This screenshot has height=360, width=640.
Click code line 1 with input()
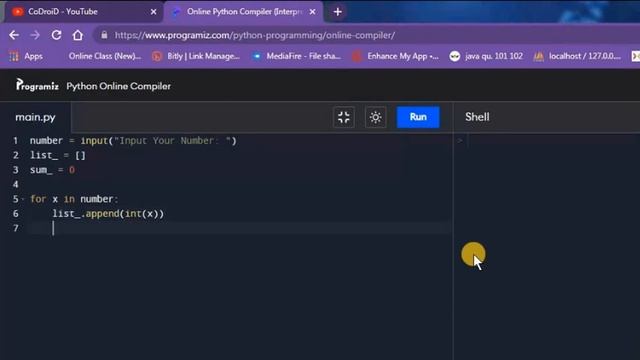pos(133,141)
